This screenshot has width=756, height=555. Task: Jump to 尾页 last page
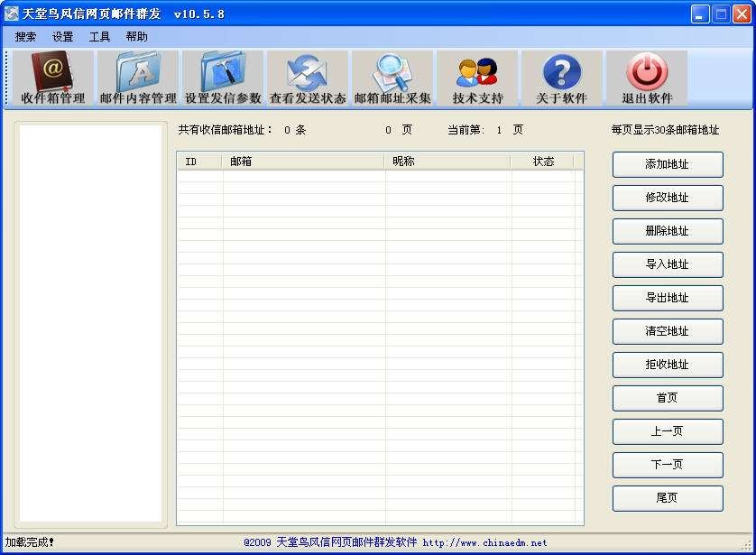(x=668, y=498)
